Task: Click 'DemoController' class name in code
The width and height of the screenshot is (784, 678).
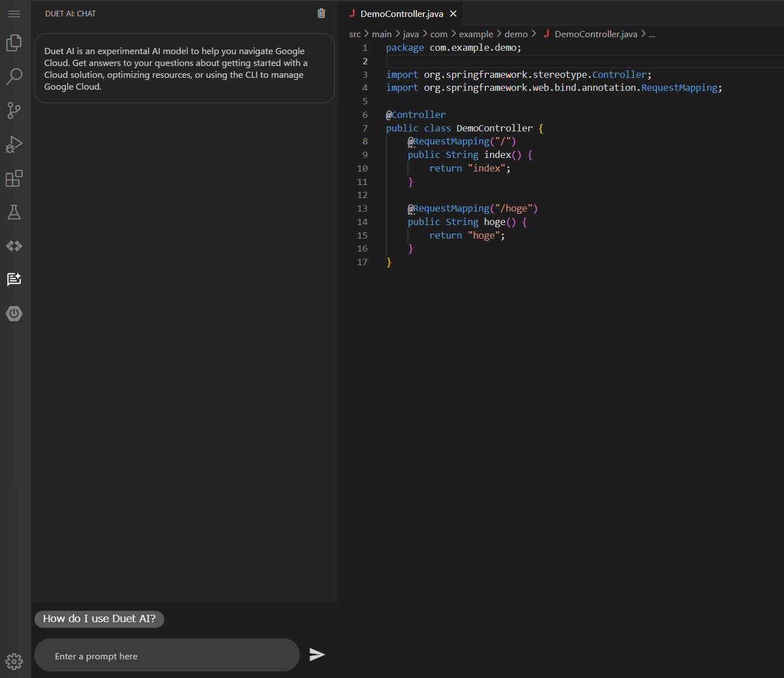Action: tap(494, 128)
